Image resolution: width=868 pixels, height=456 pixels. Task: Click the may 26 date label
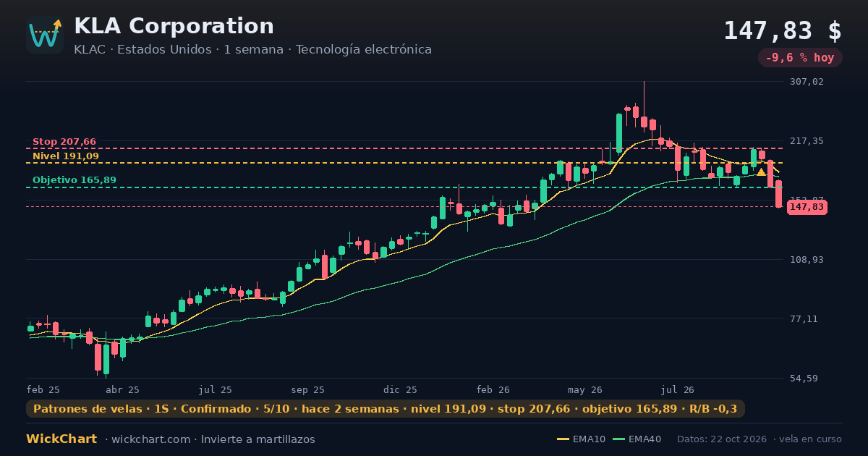tap(585, 389)
